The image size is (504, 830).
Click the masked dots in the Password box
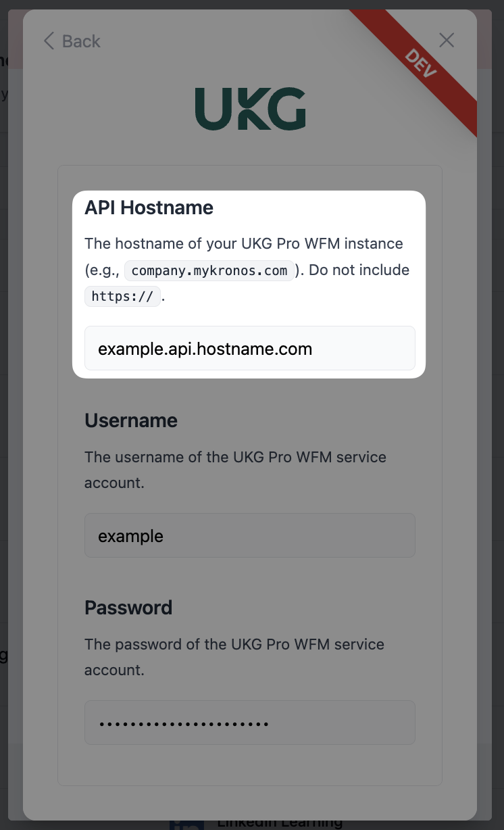click(184, 724)
